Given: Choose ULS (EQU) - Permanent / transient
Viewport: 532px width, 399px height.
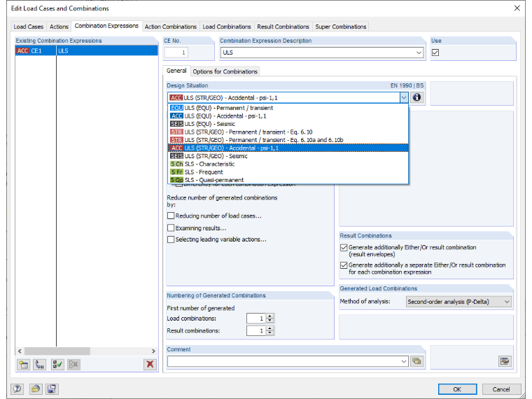Looking at the screenshot, I should (288, 108).
